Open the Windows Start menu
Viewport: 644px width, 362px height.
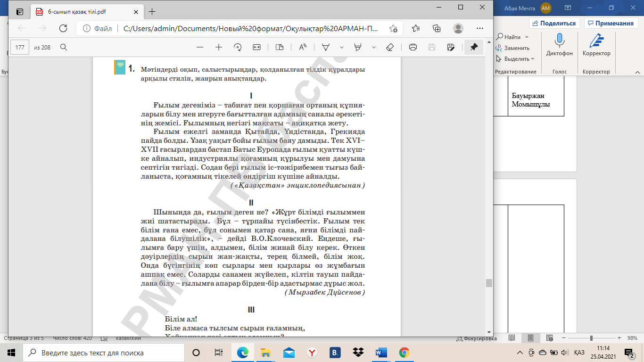tap(11, 353)
